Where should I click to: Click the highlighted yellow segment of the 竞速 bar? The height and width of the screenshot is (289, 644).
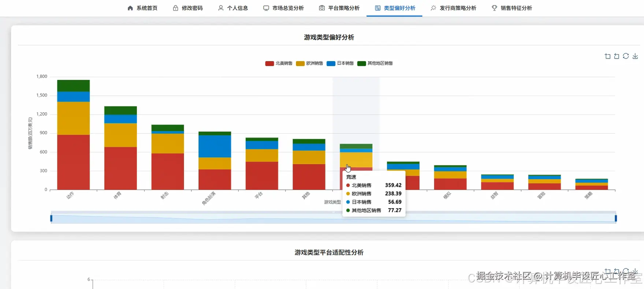point(356,160)
